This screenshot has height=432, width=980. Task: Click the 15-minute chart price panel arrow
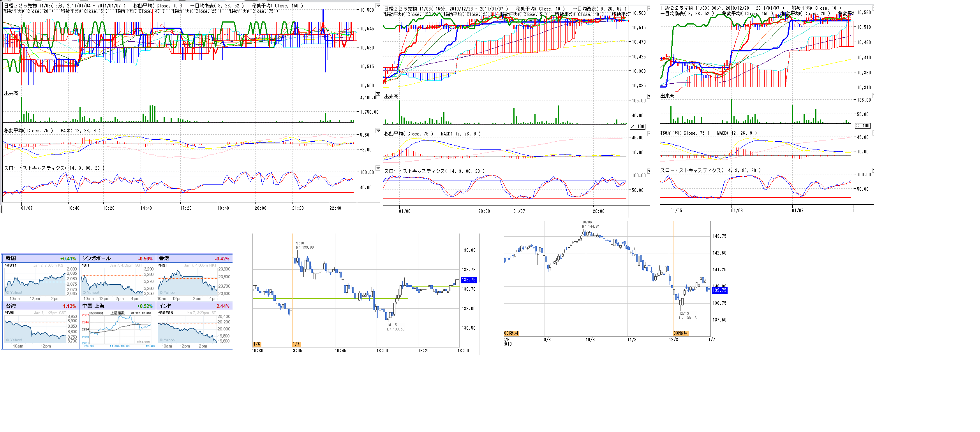click(649, 9)
